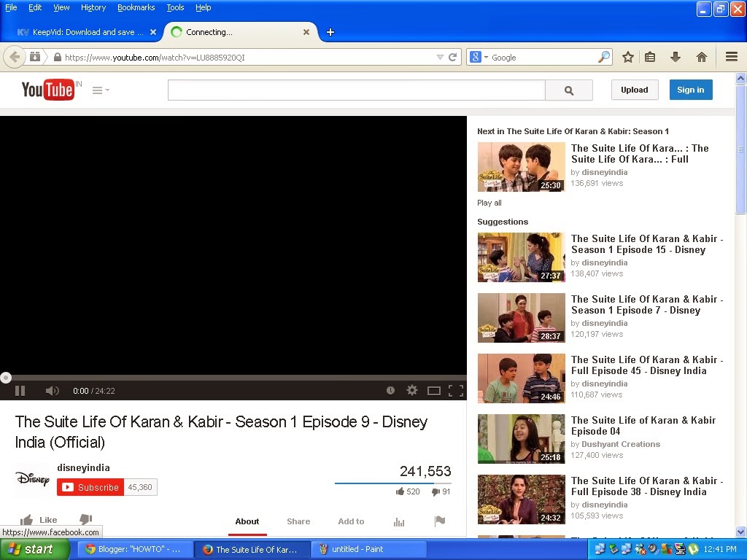
Task: Mute the video using the speaker icon
Action: click(52, 391)
